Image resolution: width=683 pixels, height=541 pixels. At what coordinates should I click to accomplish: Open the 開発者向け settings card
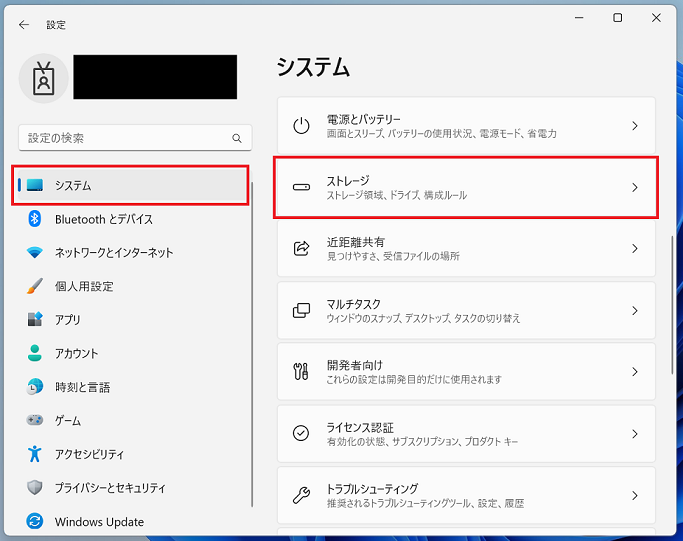[466, 372]
